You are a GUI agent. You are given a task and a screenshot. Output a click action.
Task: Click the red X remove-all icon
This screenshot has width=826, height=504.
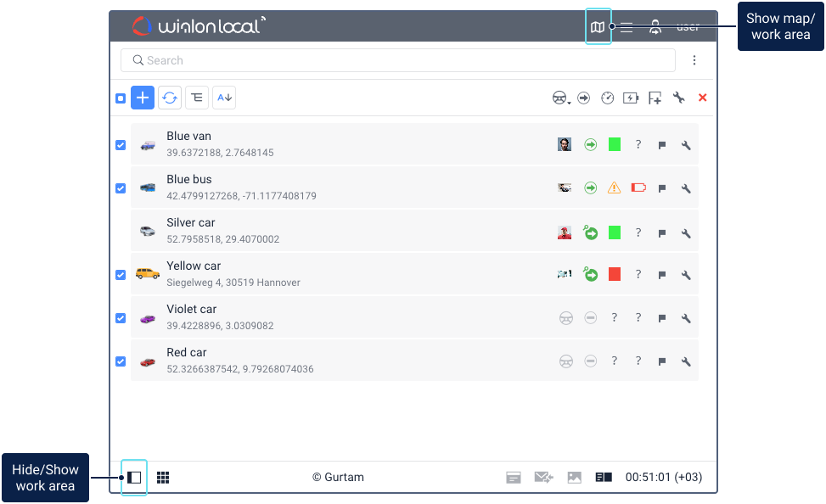[702, 98]
